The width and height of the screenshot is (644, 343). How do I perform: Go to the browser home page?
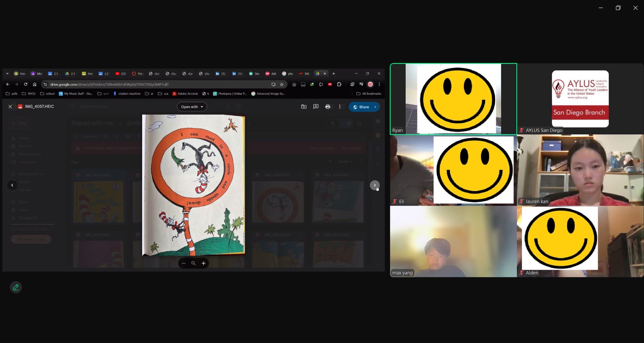[35, 84]
